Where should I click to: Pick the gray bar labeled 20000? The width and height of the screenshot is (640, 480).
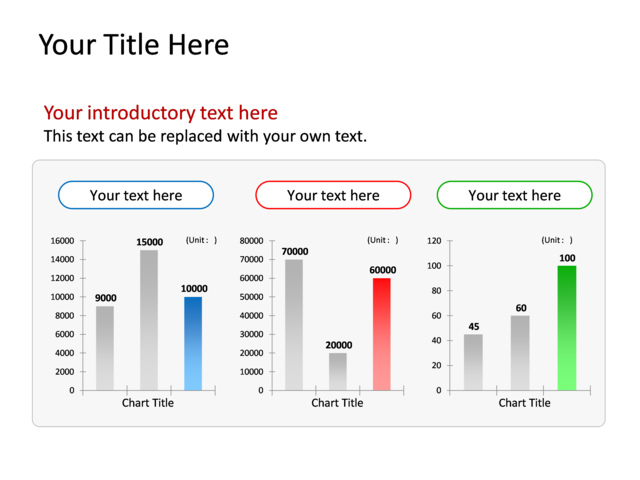point(338,371)
